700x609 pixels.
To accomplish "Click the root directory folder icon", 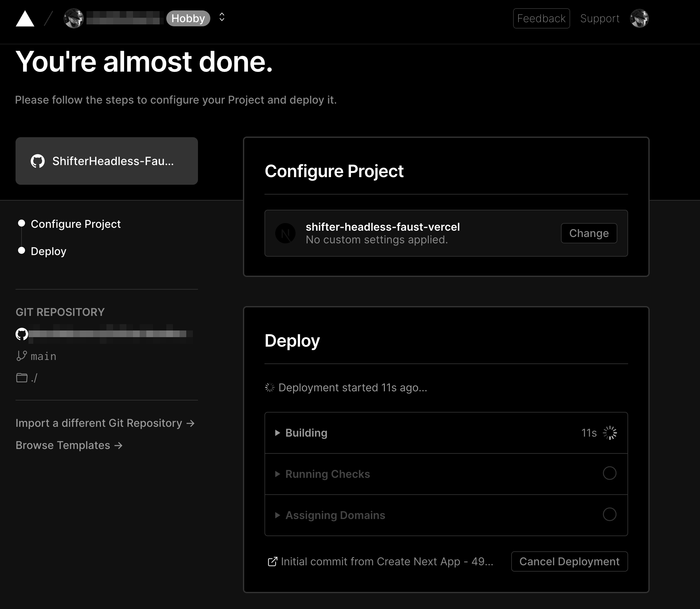I will (x=22, y=378).
